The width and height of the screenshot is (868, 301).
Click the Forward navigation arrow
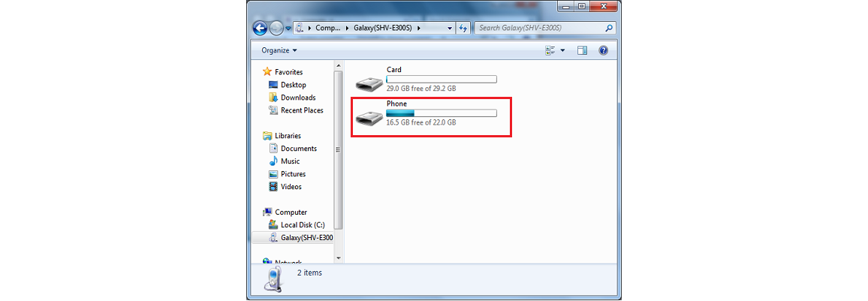coord(277,28)
